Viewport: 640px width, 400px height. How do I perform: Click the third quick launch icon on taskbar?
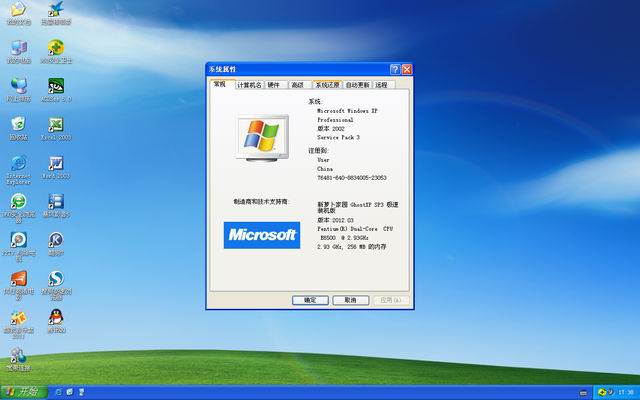(81, 392)
